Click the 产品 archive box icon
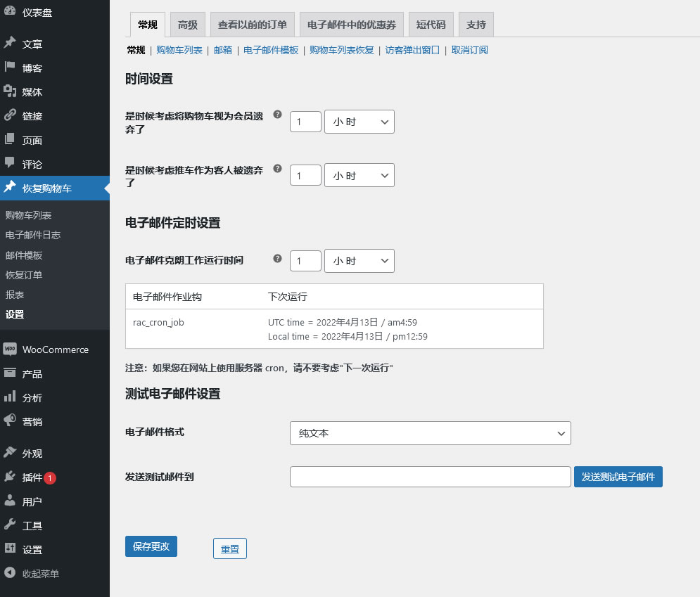Image resolution: width=700 pixels, height=597 pixels. (x=10, y=373)
